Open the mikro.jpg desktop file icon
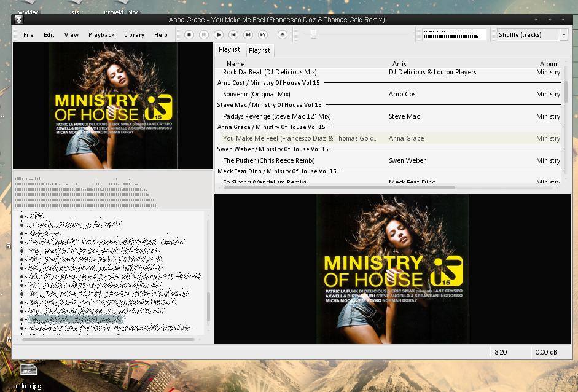Screen dimensions: 578x392 [29, 370]
